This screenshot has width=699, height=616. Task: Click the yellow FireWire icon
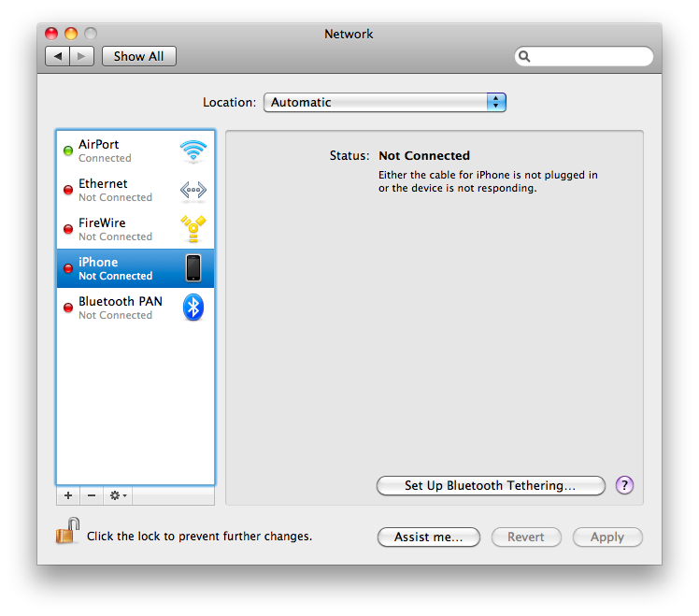tap(193, 229)
